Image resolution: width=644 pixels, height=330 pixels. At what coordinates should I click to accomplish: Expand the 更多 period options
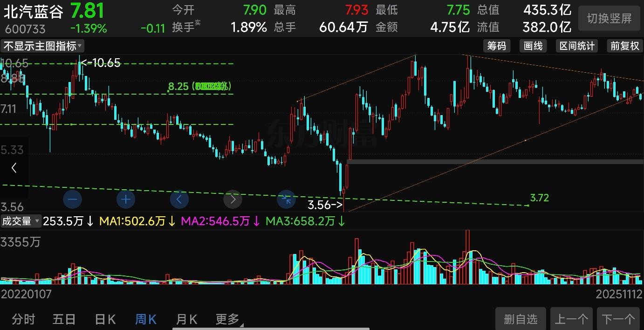click(x=229, y=319)
